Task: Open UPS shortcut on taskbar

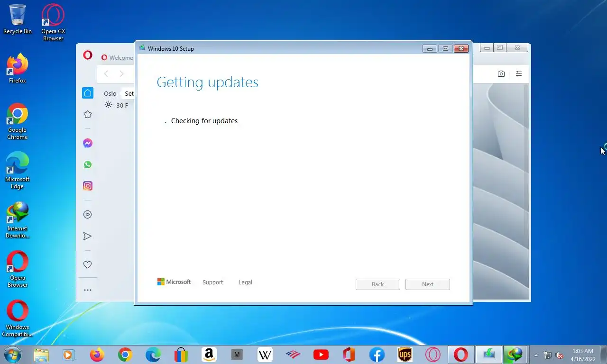Action: click(x=405, y=355)
